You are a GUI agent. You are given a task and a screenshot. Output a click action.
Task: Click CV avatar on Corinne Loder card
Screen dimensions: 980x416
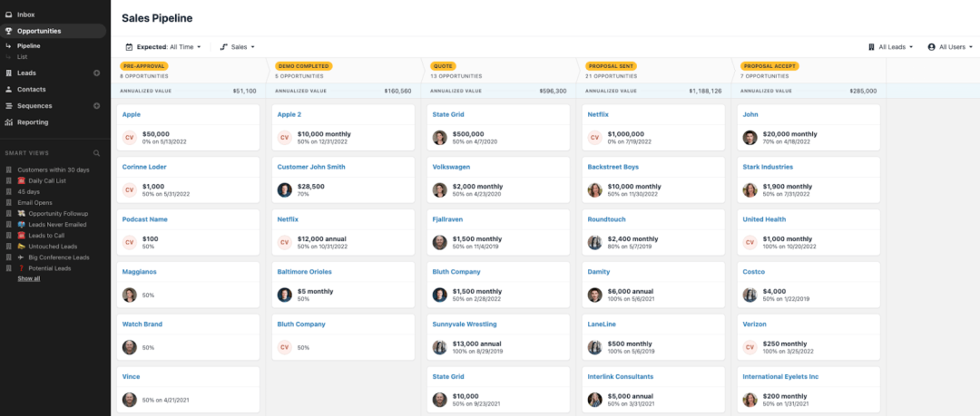pyautogui.click(x=129, y=189)
